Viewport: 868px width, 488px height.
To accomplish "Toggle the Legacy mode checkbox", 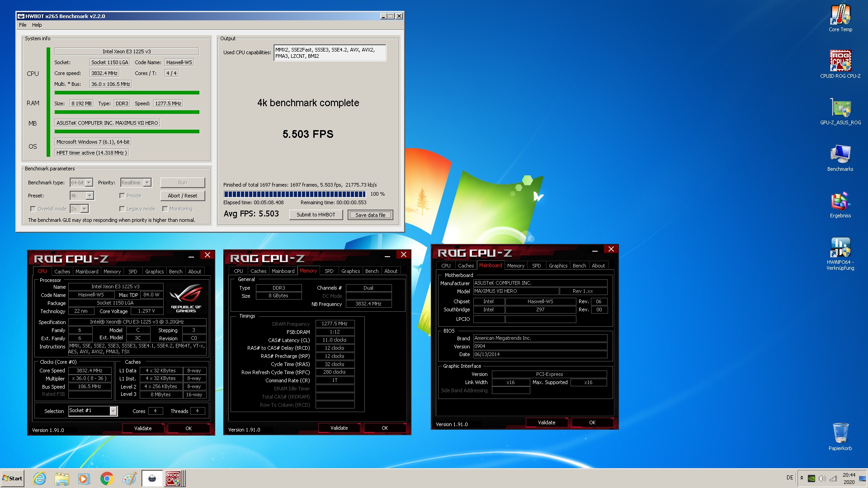I will point(122,209).
